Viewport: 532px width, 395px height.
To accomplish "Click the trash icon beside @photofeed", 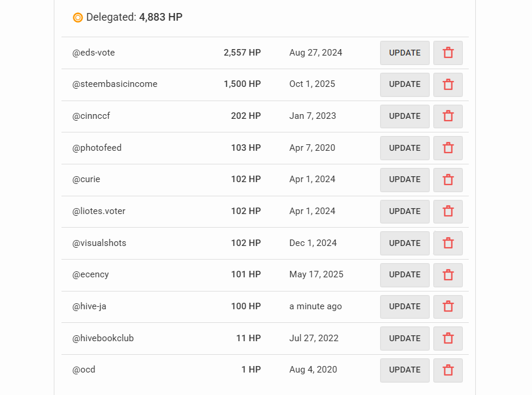I will 448,148.
